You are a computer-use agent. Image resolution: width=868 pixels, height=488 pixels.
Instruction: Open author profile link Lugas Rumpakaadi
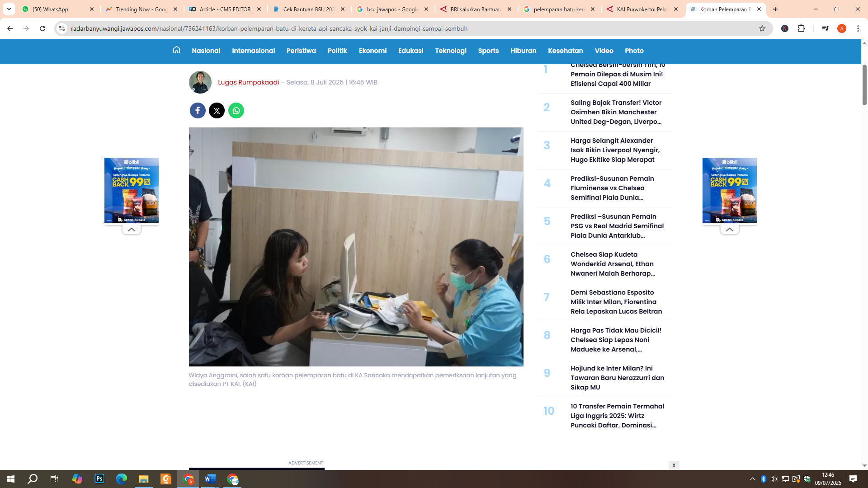[248, 82]
